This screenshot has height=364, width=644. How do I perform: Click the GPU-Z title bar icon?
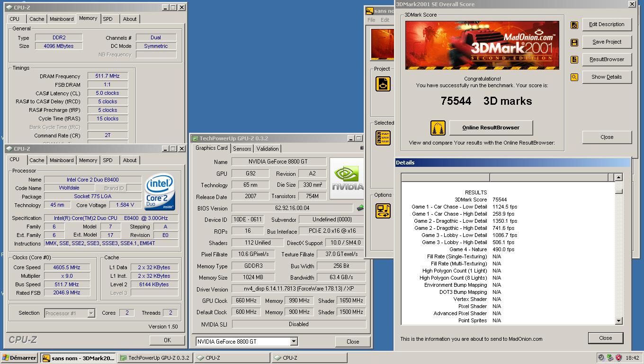[x=195, y=138]
